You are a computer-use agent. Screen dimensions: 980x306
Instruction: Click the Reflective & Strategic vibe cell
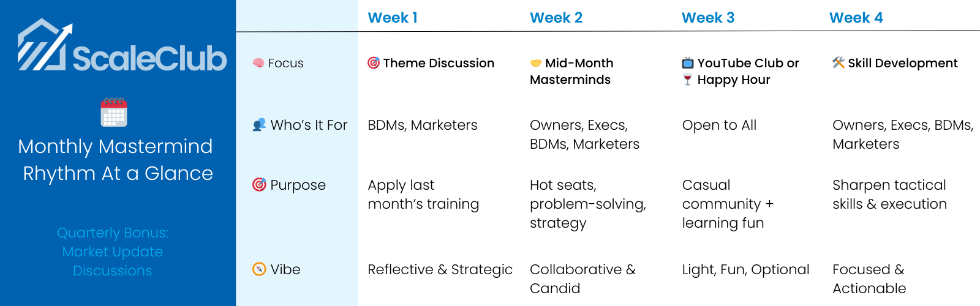click(440, 269)
